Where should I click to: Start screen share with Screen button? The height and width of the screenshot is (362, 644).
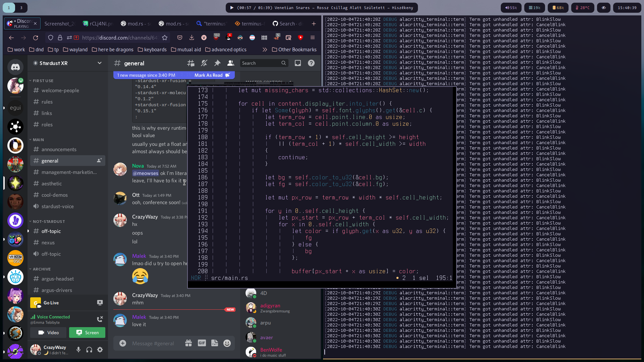[x=87, y=333]
